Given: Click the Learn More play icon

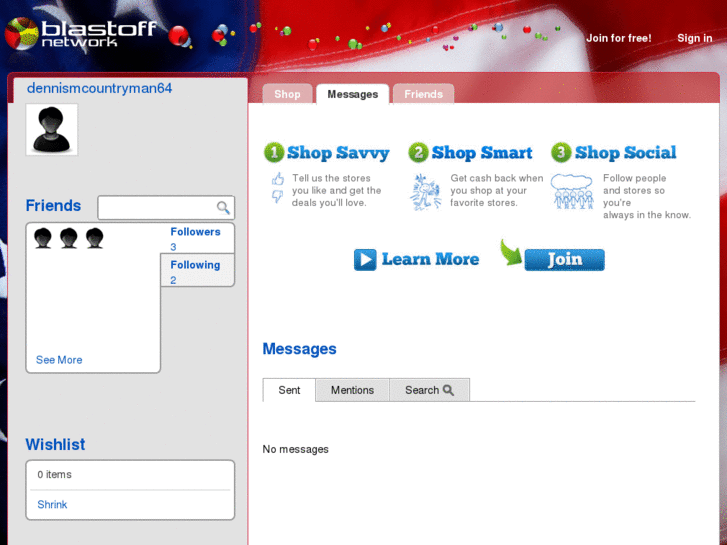Looking at the screenshot, I should point(365,260).
